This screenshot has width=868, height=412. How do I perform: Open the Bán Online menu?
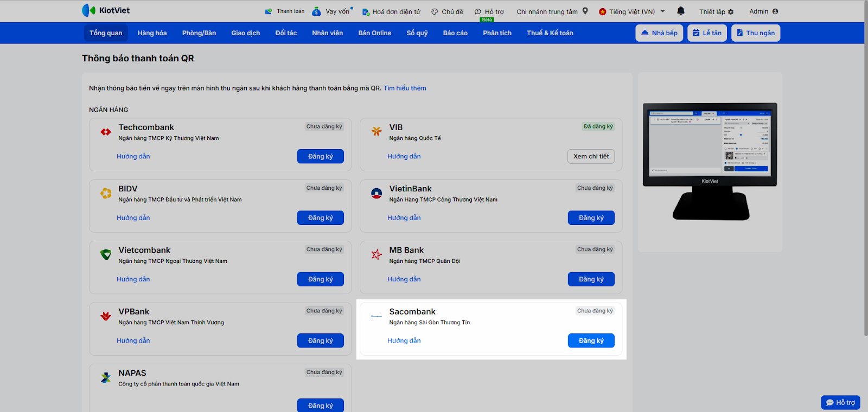tap(375, 33)
